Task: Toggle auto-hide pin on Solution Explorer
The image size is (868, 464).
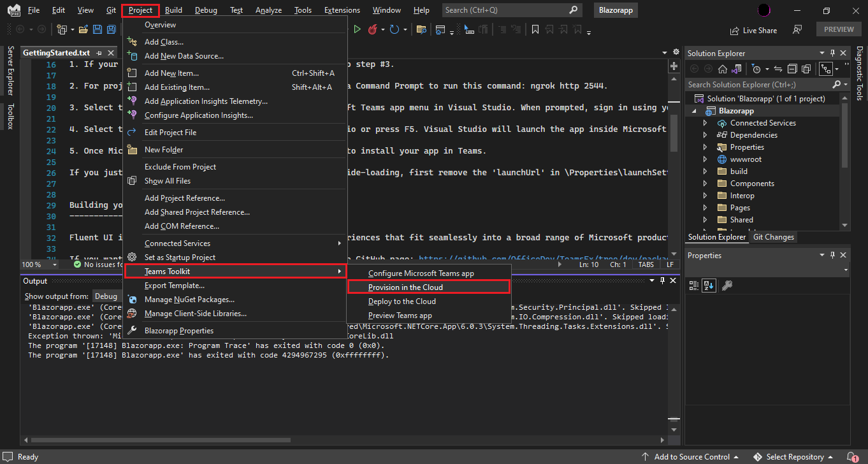Action: [834, 54]
